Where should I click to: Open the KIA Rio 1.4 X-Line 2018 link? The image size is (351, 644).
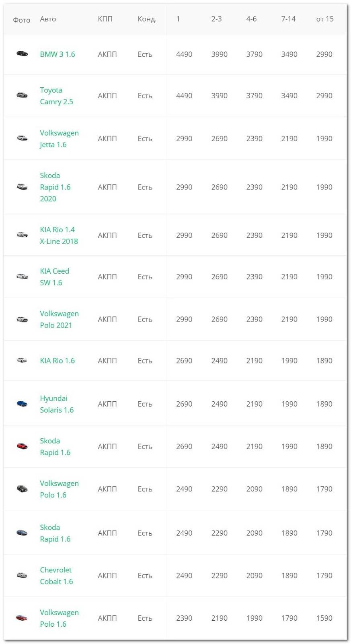coord(59,235)
